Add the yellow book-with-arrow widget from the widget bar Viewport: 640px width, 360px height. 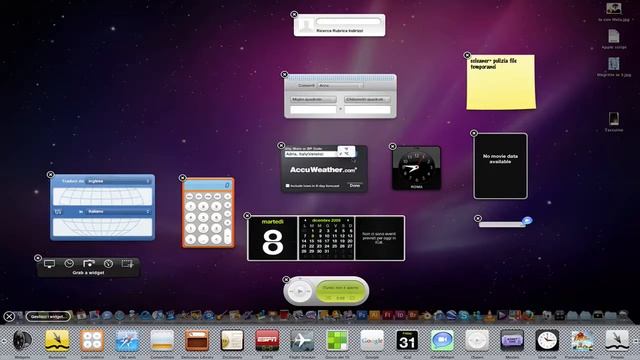point(57,340)
